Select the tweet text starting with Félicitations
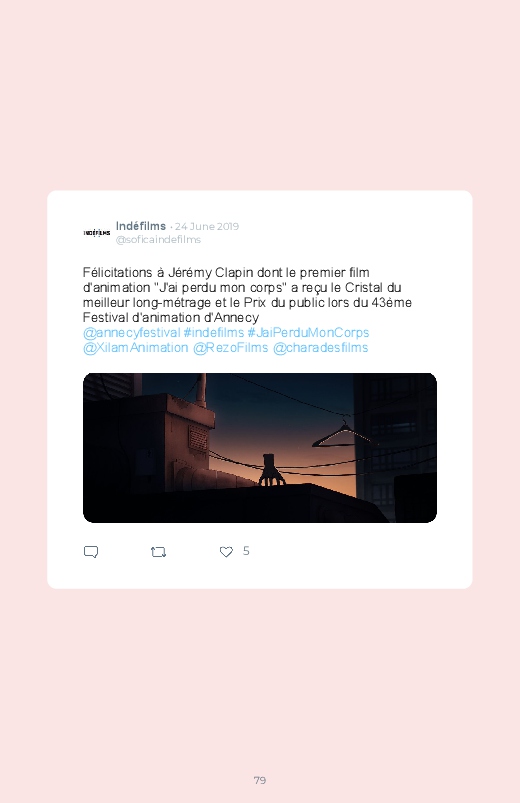Image resolution: width=520 pixels, height=803 pixels. (247, 295)
